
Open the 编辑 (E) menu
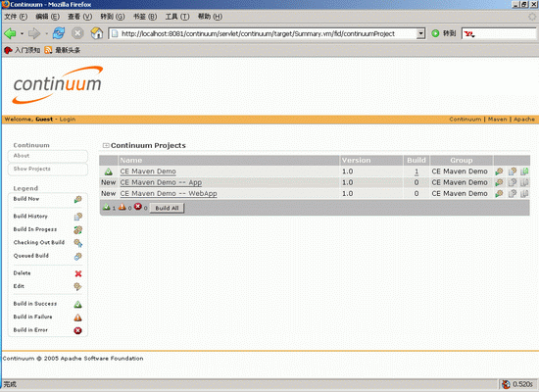[x=48, y=17]
